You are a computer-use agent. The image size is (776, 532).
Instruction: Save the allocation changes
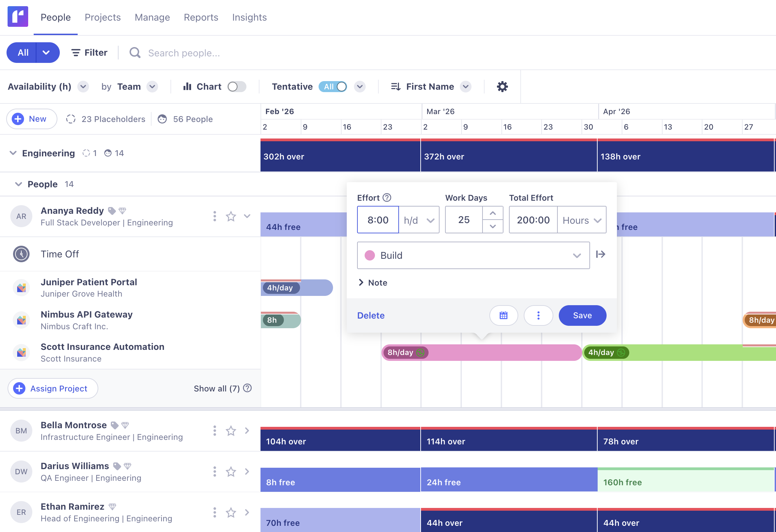pyautogui.click(x=582, y=315)
